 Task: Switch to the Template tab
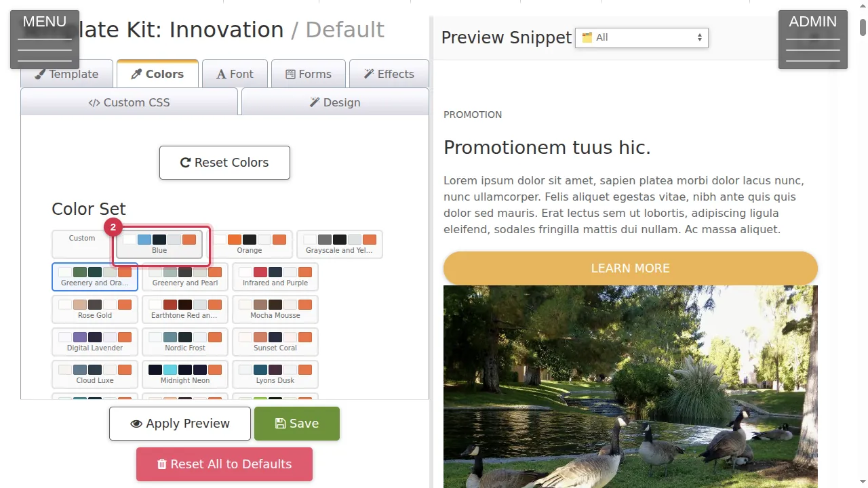coord(66,74)
